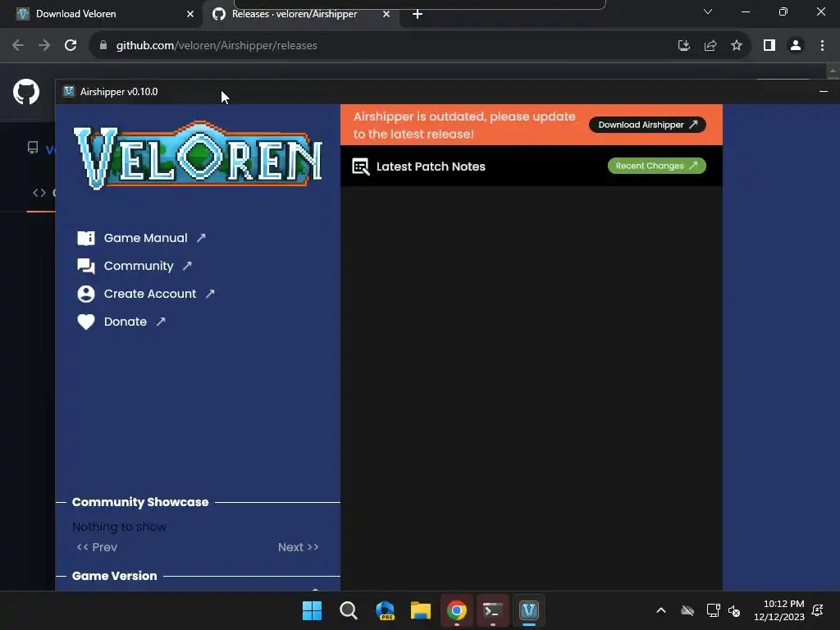Open the Community link
This screenshot has width=840, height=630.
pyautogui.click(x=139, y=266)
